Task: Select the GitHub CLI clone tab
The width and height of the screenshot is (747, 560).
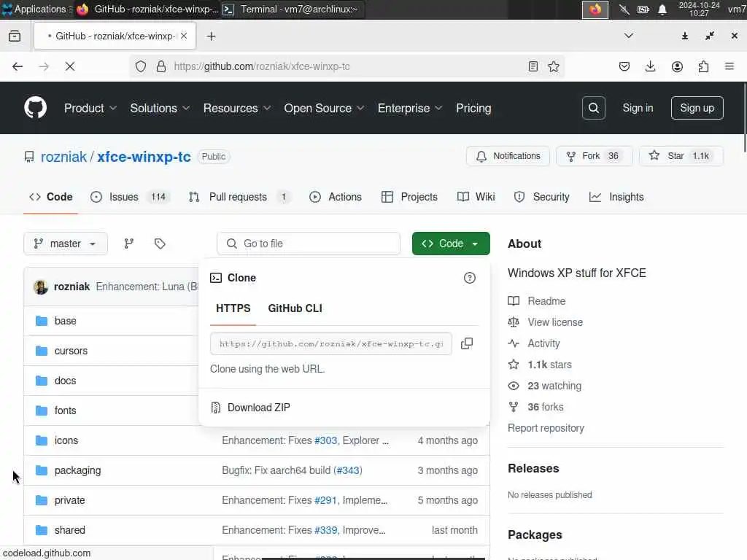Action: tap(295, 308)
